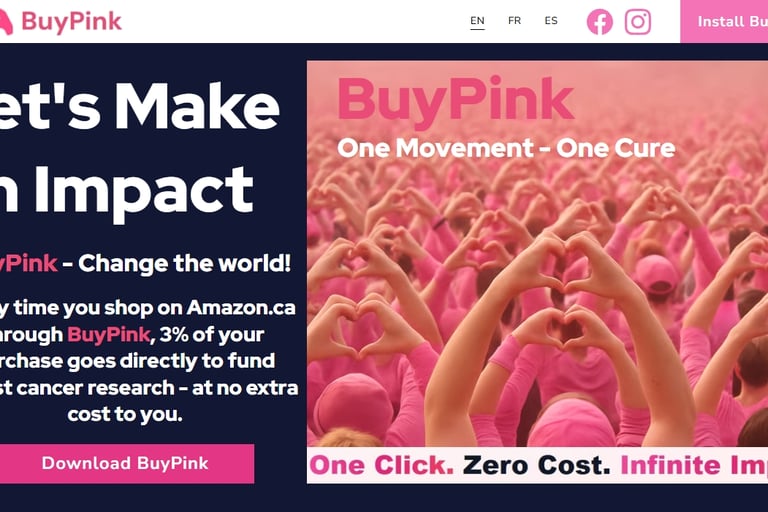Click the "Change the world!" tagline
Image resolution: width=768 pixels, height=512 pixels.
click(185, 264)
